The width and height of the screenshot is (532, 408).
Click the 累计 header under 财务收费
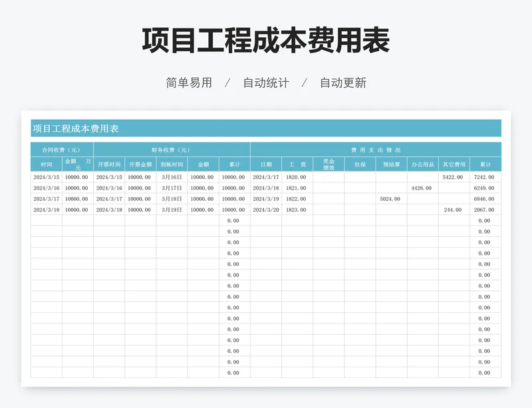235,164
